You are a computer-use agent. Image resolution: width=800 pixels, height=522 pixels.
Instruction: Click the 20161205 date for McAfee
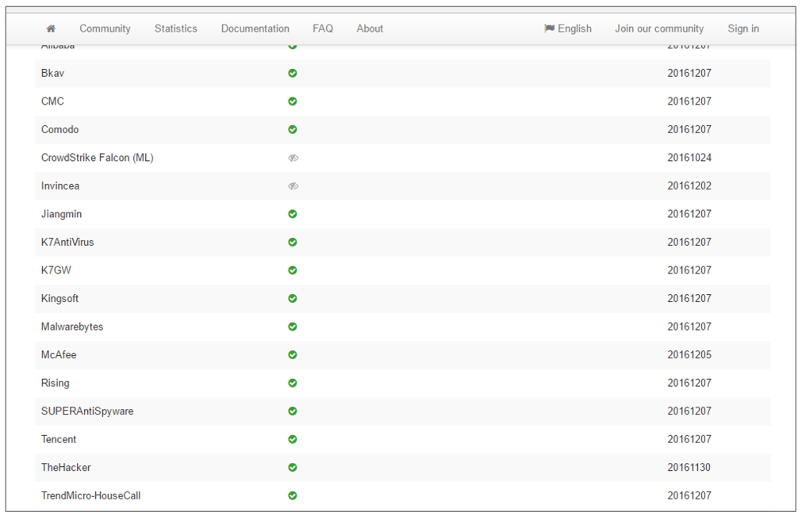coord(689,355)
